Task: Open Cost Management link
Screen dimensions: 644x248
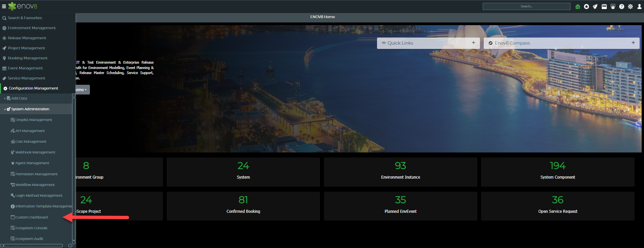Action: coord(31,141)
